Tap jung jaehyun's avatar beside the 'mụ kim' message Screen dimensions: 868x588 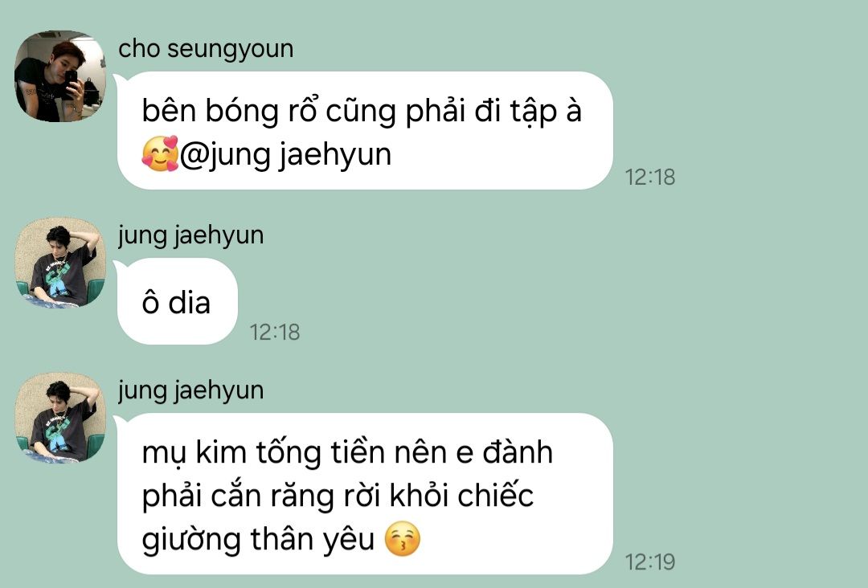[60, 418]
